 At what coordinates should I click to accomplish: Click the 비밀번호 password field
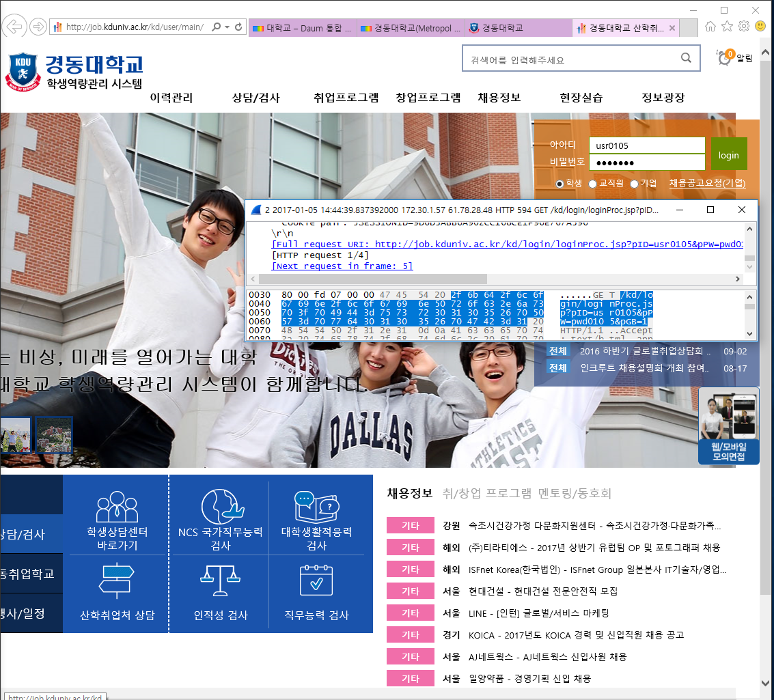coord(647,163)
